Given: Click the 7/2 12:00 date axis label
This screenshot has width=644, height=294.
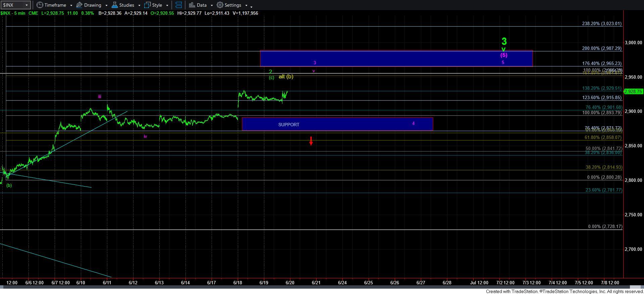Looking at the screenshot, I should pyautogui.click(x=505, y=283).
